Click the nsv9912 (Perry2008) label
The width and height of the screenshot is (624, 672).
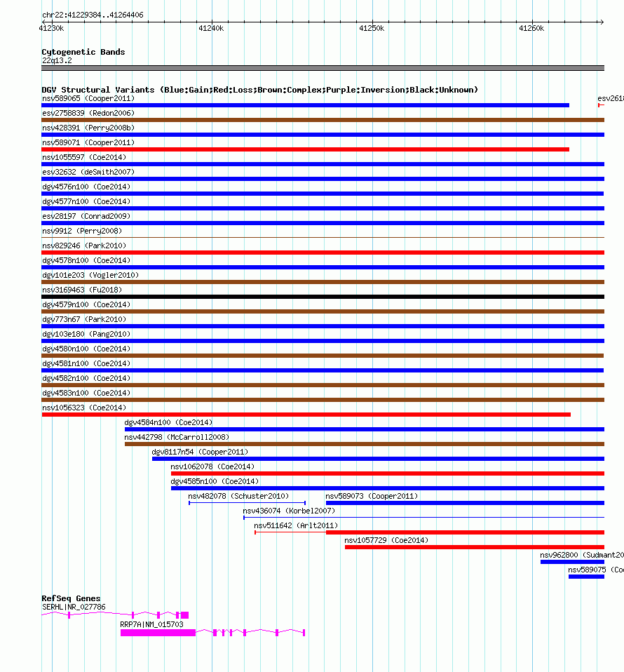(82, 231)
